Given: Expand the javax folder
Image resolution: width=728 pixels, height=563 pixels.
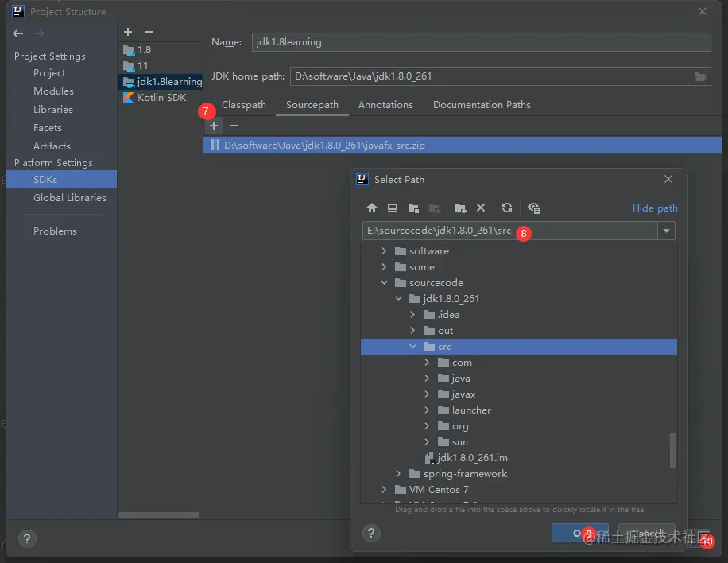Looking at the screenshot, I should (427, 394).
